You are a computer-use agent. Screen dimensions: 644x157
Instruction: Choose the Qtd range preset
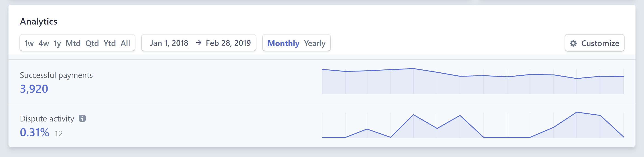click(x=92, y=43)
